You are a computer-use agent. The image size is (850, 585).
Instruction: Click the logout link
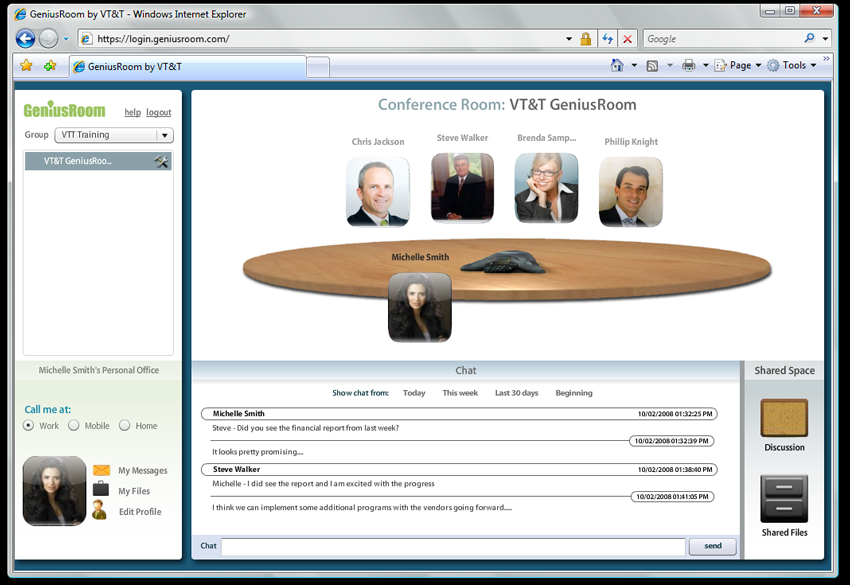158,113
